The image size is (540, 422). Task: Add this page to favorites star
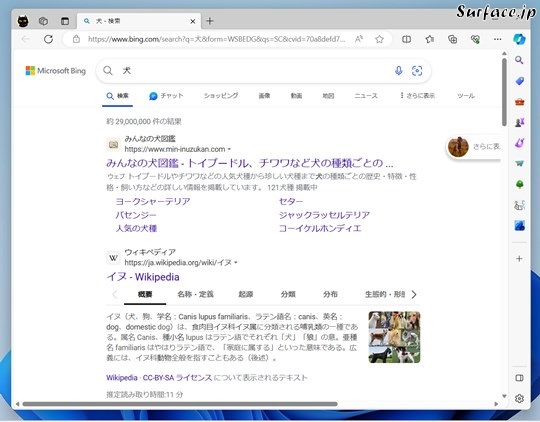click(x=380, y=39)
